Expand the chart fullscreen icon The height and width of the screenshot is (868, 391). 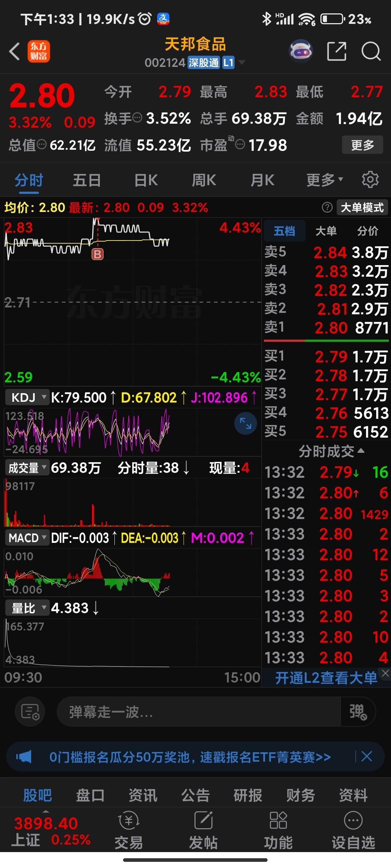[245, 423]
